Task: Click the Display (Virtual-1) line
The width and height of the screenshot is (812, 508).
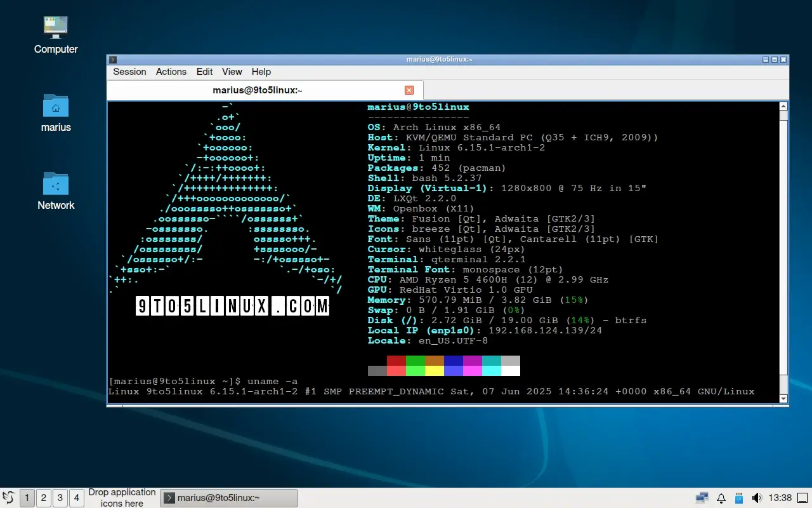Action: tap(507, 189)
